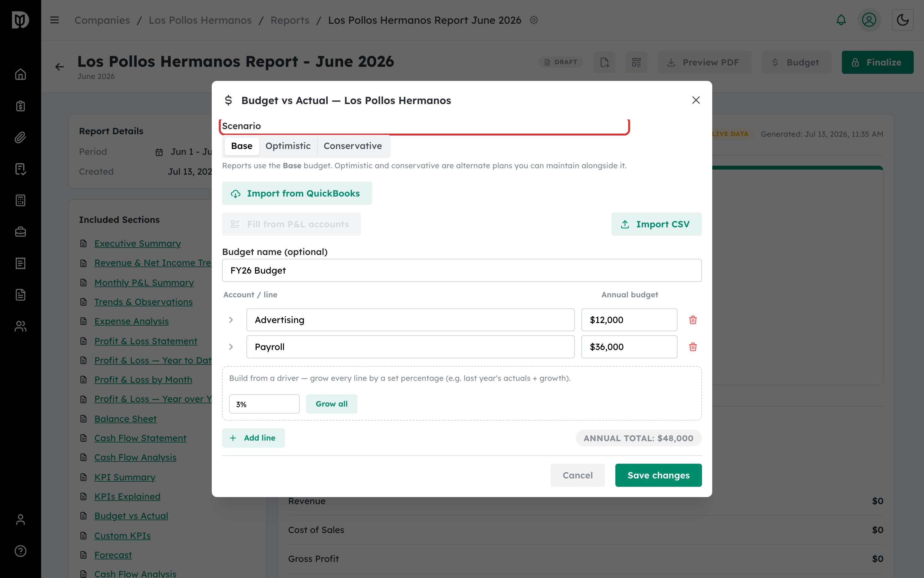Open the briefcase sidebar icon
This screenshot has width=924, height=578.
[20, 232]
